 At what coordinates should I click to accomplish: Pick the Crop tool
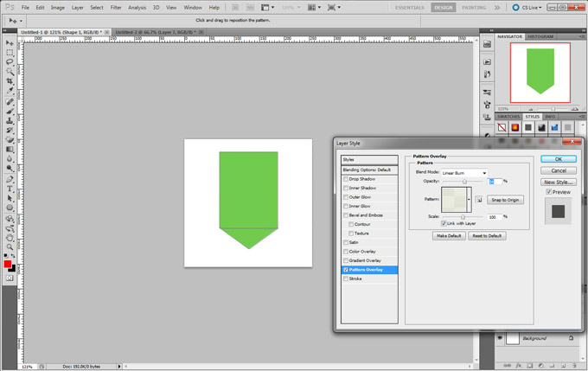coord(10,81)
